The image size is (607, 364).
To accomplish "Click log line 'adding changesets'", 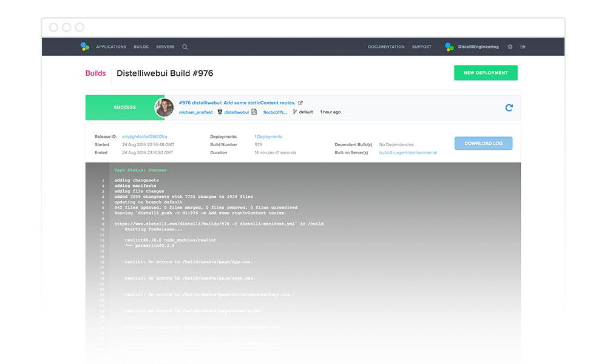I will coord(136,180).
